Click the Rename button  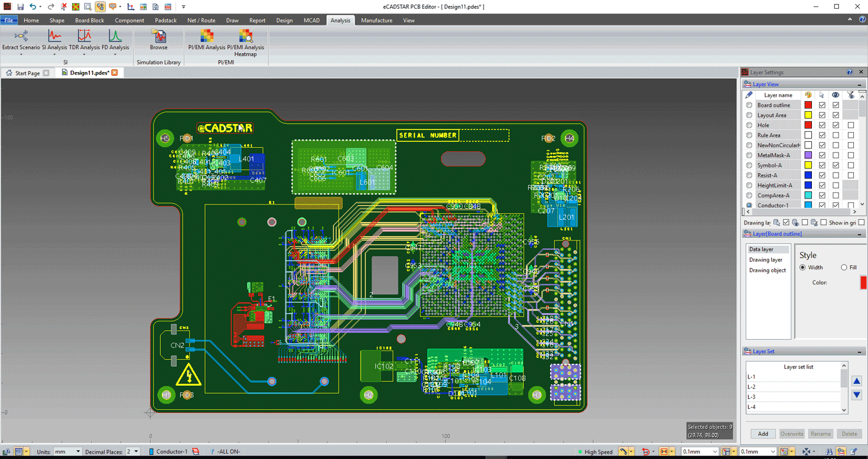(x=821, y=434)
